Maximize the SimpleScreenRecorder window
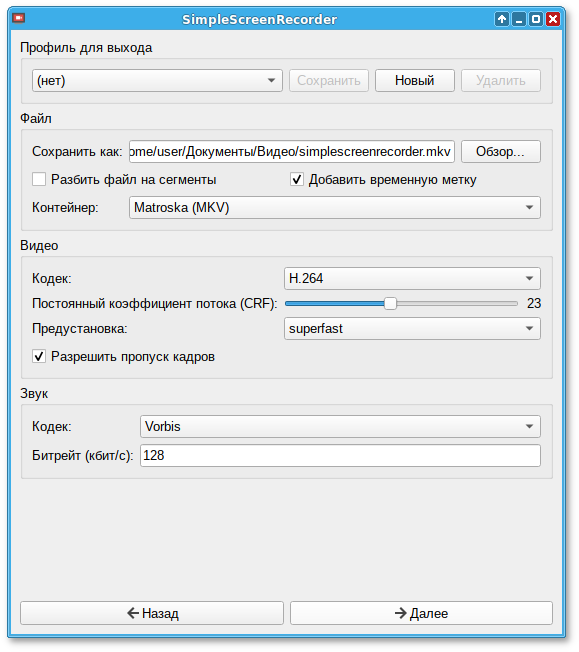The height and width of the screenshot is (652, 579). 536,19
